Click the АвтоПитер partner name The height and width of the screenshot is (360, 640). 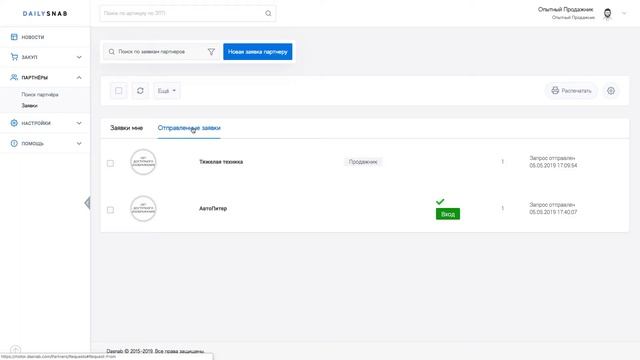click(213, 208)
